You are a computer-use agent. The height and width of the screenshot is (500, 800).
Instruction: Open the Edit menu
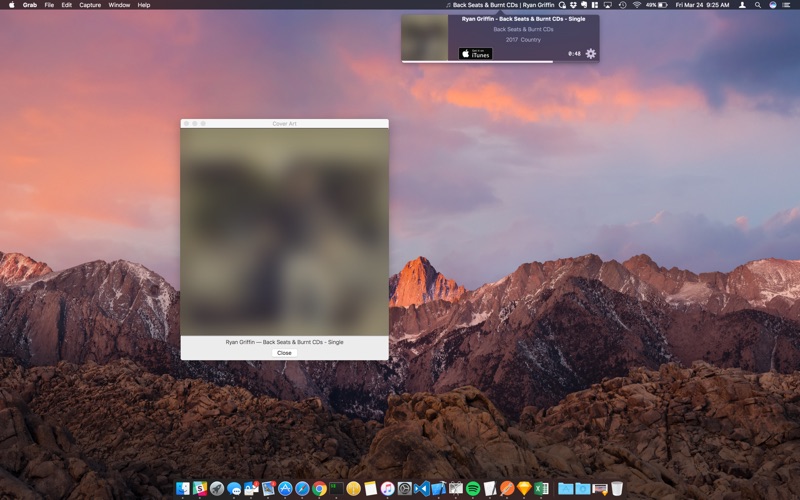(66, 5)
